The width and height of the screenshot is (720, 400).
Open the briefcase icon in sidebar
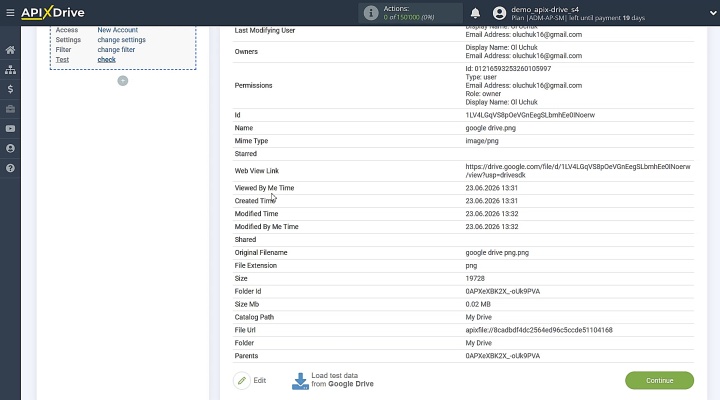click(x=10, y=109)
